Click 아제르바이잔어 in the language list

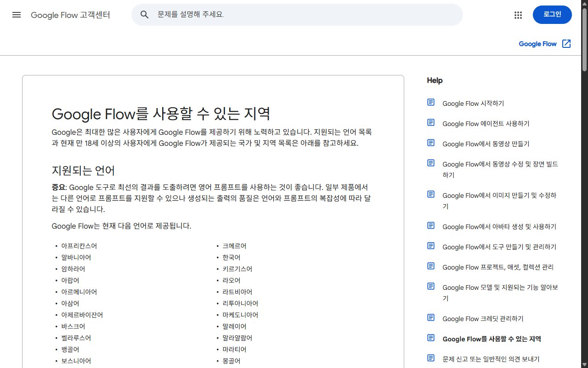click(82, 315)
